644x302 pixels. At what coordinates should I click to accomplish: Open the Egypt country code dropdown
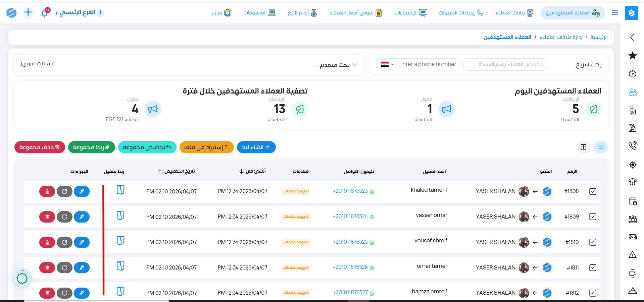[x=387, y=64]
